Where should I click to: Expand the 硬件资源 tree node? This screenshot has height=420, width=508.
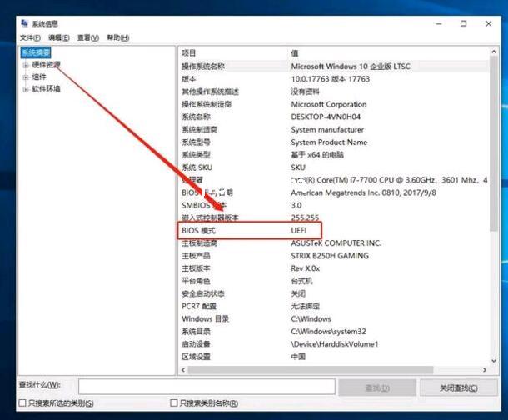pos(26,65)
